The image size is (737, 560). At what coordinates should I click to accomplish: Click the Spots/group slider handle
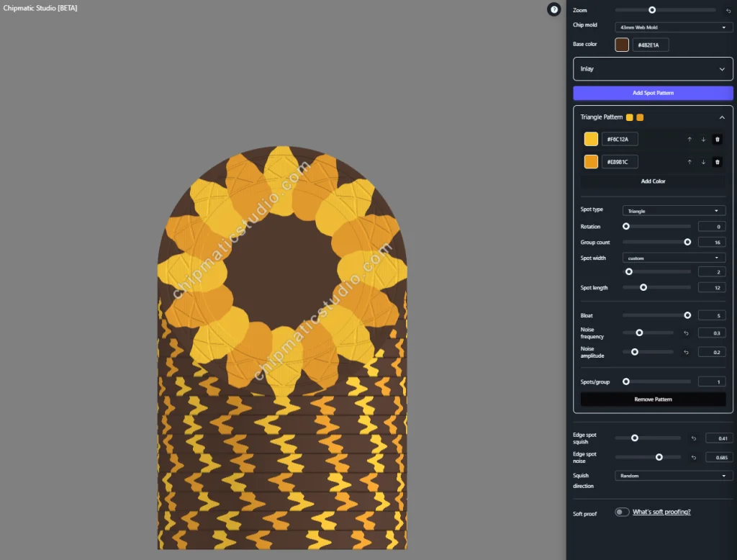click(x=626, y=381)
